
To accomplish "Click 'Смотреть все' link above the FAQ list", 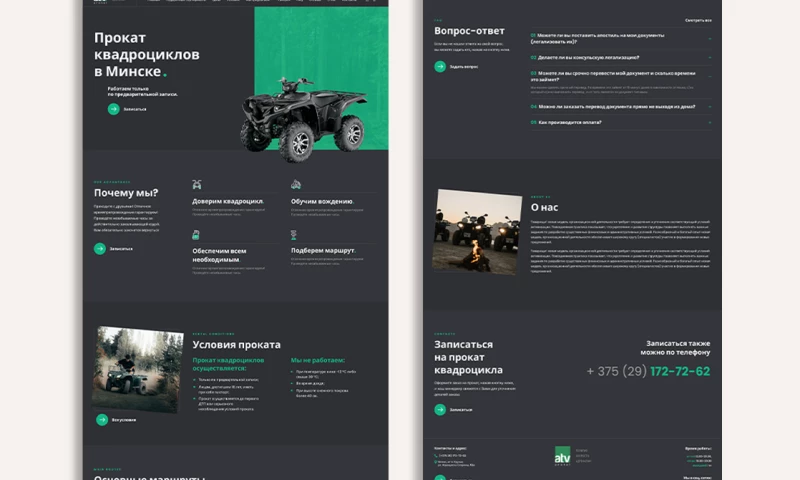I will click(x=698, y=20).
